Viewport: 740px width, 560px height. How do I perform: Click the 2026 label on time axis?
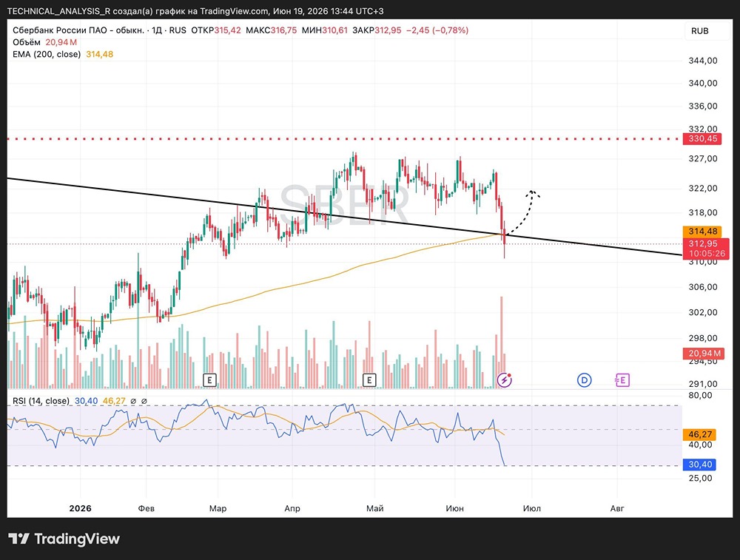click(80, 508)
